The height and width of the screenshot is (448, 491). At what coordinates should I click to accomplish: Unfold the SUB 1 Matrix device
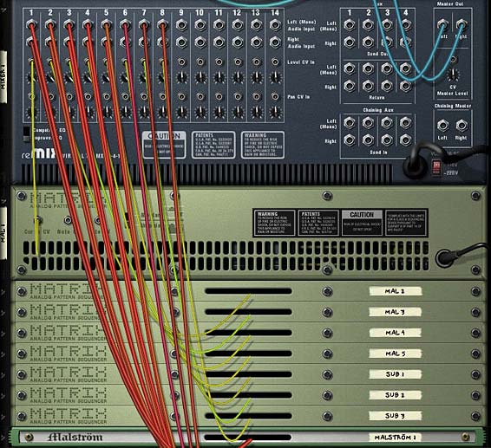[x=3, y=374]
